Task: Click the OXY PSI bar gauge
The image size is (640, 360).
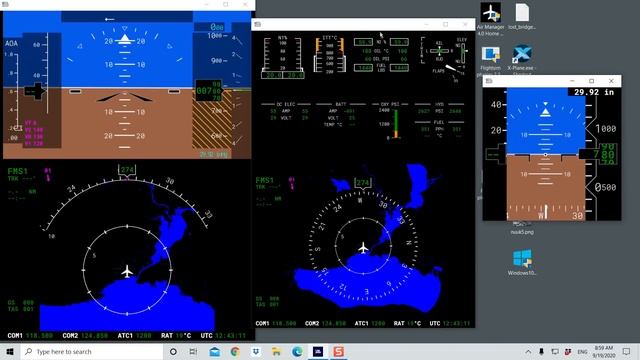Action: (x=395, y=124)
